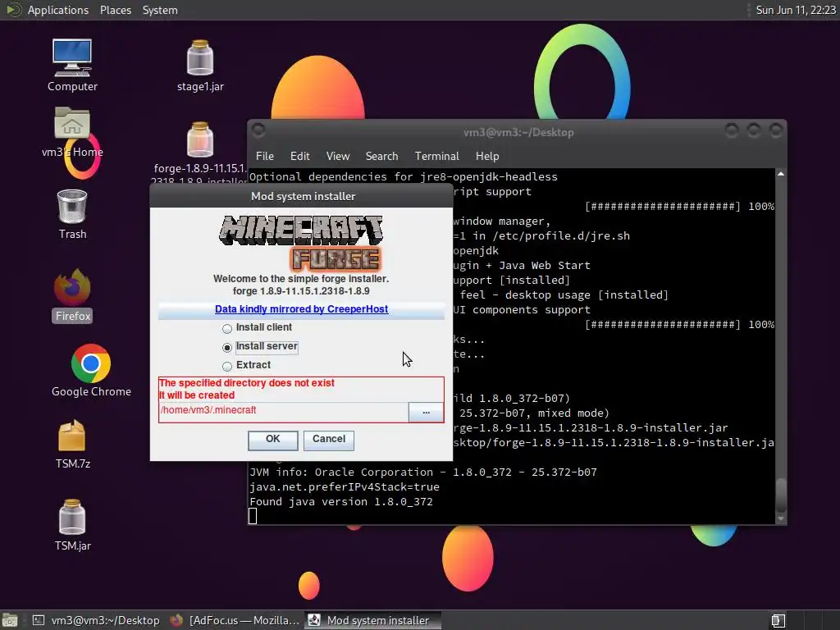Click 'The specified directory does not exist' warning
Image resolution: width=840 pixels, height=630 pixels.
[246, 383]
